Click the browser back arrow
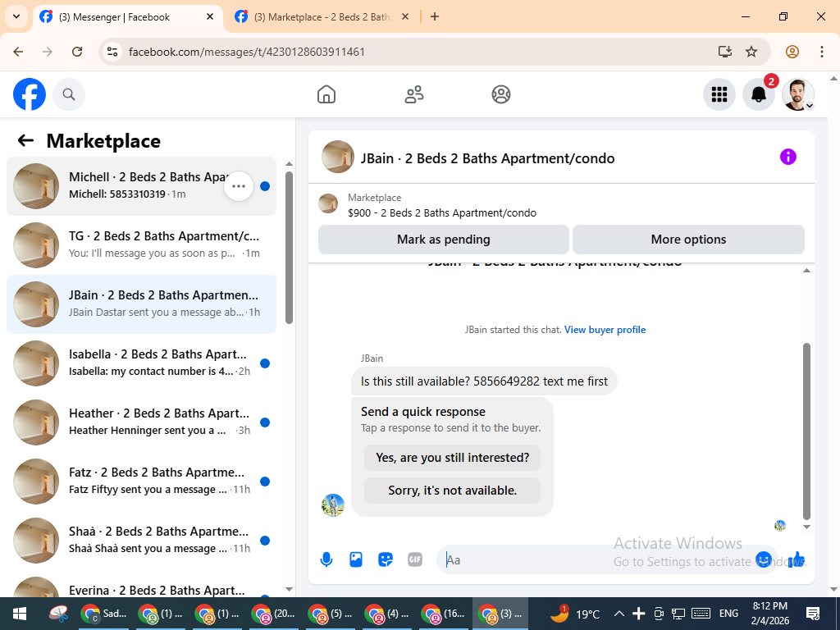 click(x=18, y=52)
